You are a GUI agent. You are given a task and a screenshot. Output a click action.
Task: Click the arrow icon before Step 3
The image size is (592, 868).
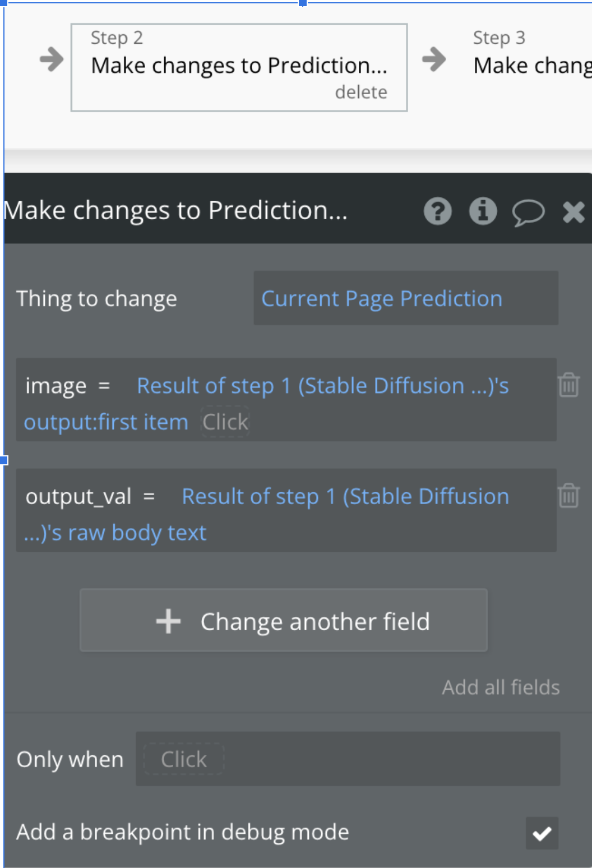(434, 58)
